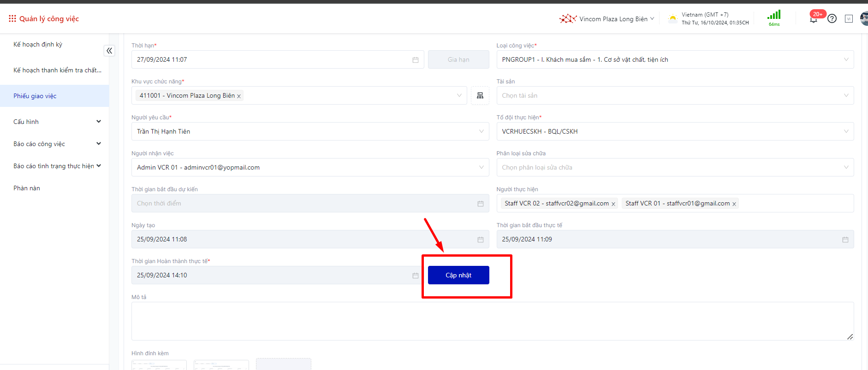This screenshot has height=370, width=868.
Task: Click the Thời gian bắt đầu thực tế field
Action: pyautogui.click(x=675, y=239)
